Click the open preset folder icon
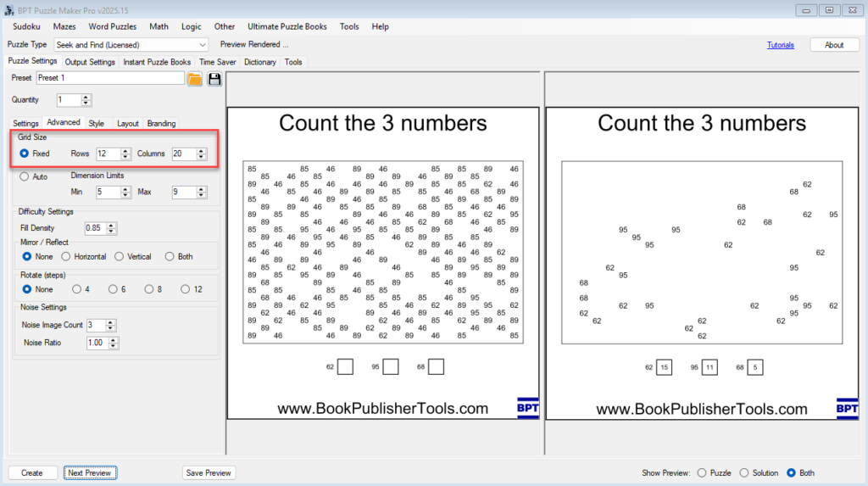Screen dimensions: 868x486 pyautogui.click(x=195, y=79)
